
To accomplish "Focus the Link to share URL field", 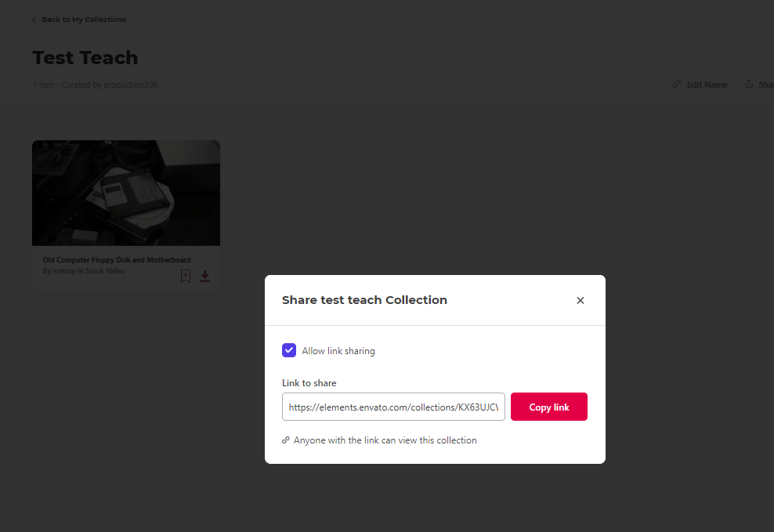I will (x=393, y=407).
